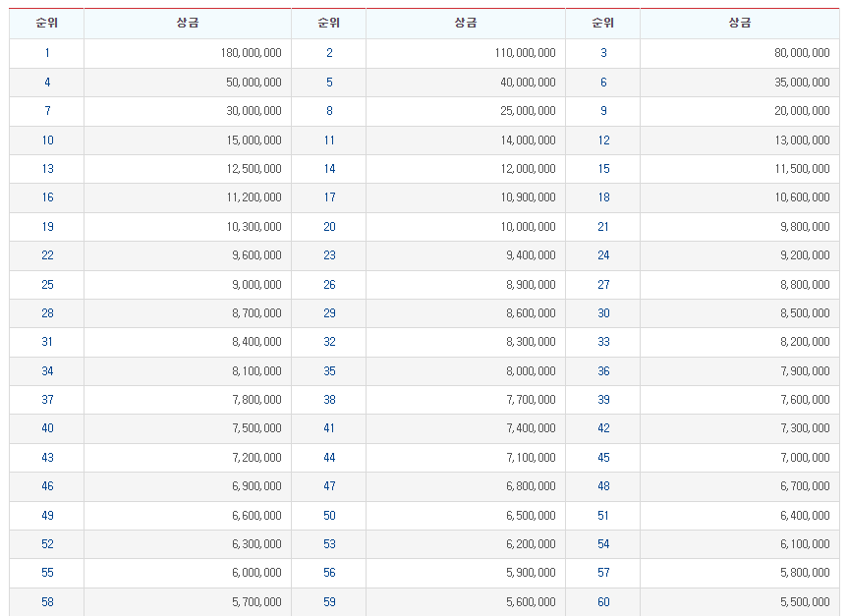Click the 7,300,000 amount

(x=805, y=428)
